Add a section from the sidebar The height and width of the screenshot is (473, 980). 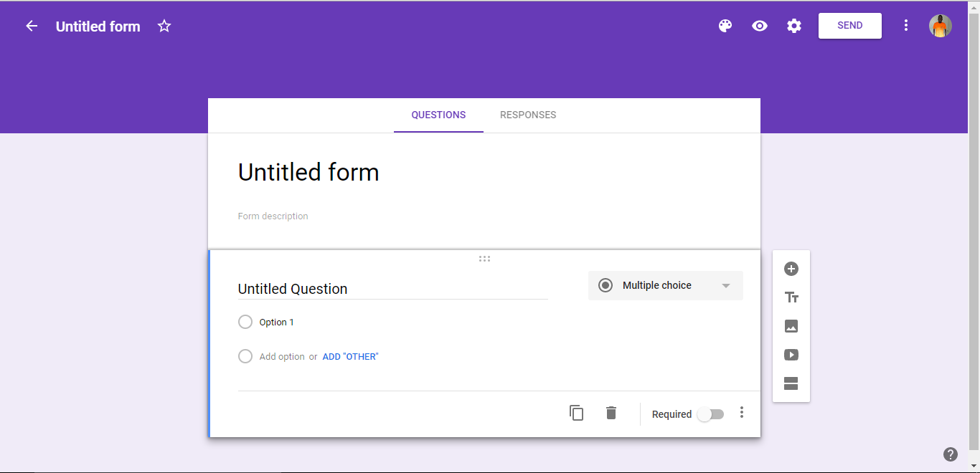(x=791, y=383)
